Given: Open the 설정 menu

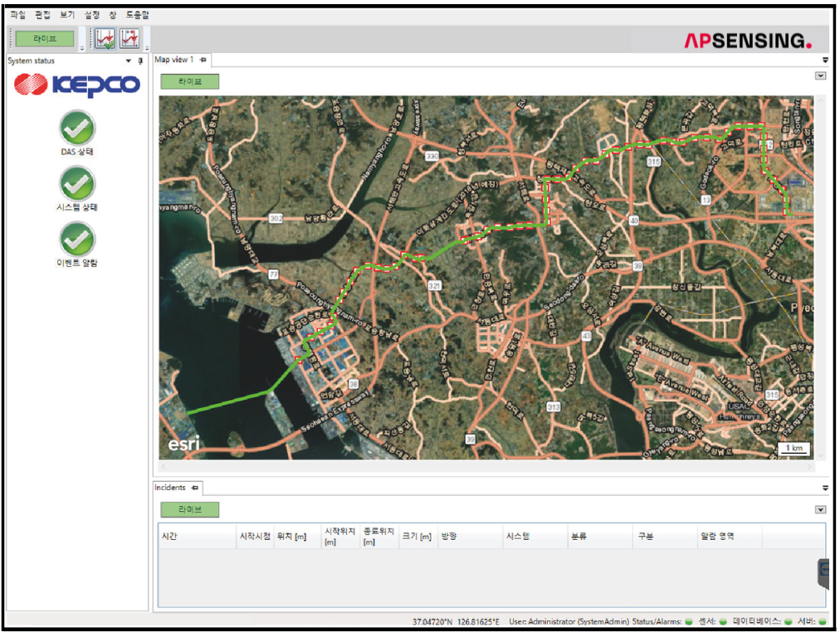Looking at the screenshot, I should click(x=92, y=15).
